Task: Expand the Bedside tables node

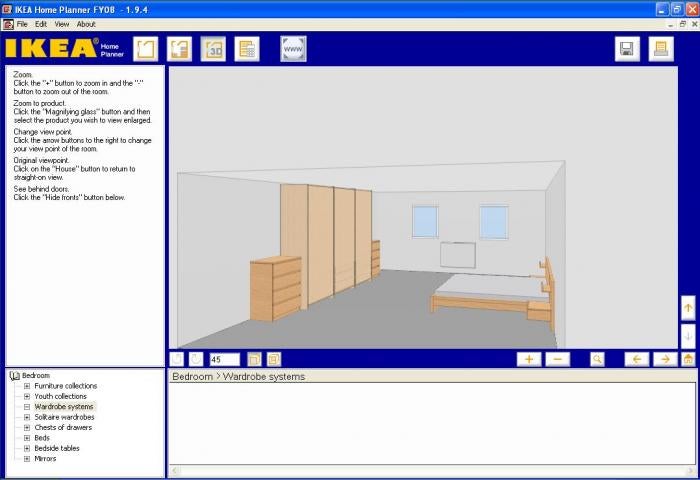Action: (x=27, y=448)
